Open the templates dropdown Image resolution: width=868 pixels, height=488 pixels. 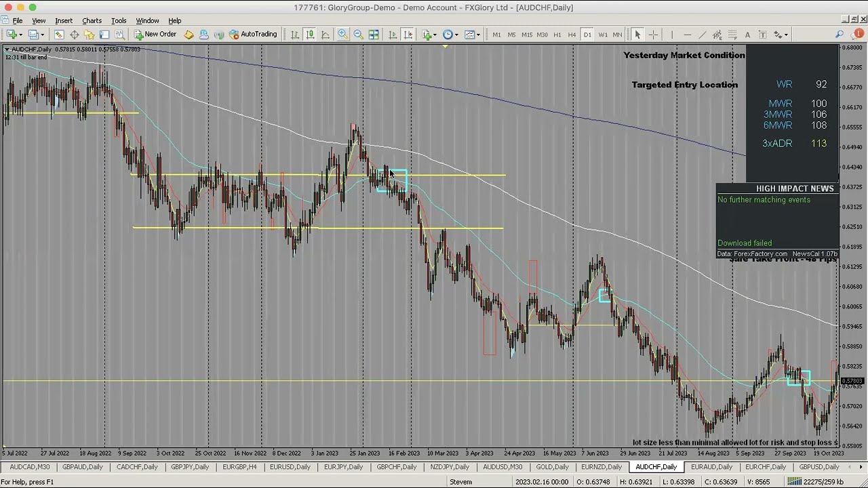click(x=472, y=35)
